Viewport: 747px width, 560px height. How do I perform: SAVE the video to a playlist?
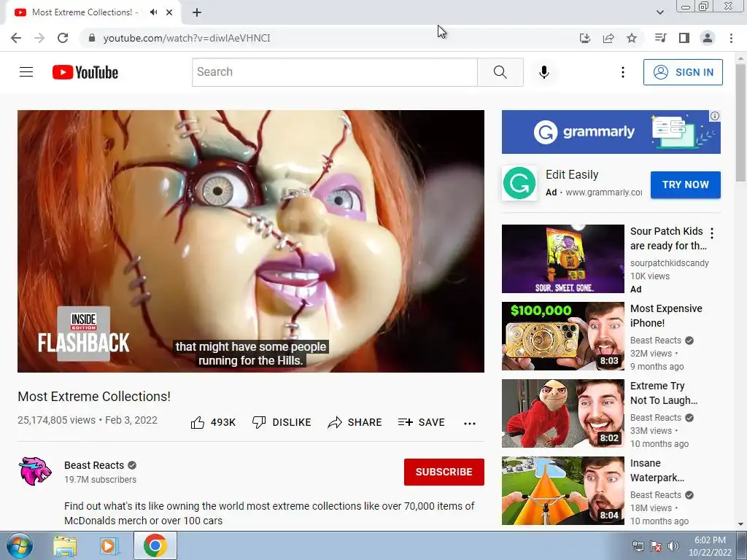point(421,422)
